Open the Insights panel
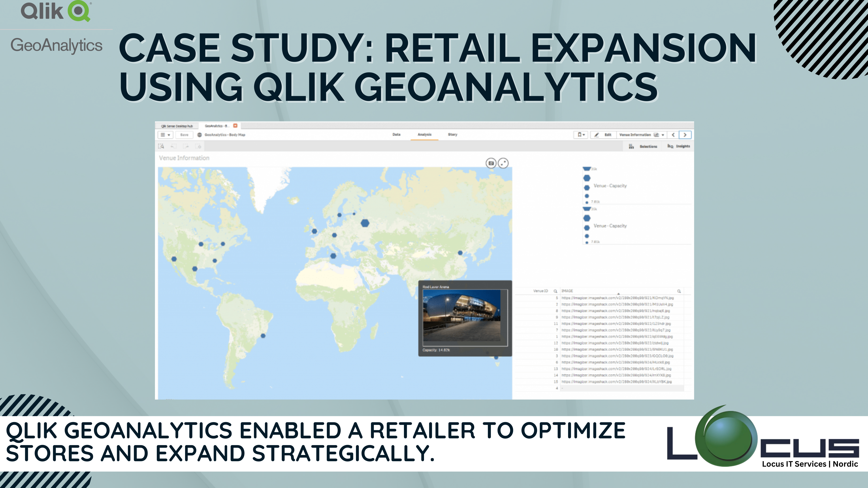 679,146
